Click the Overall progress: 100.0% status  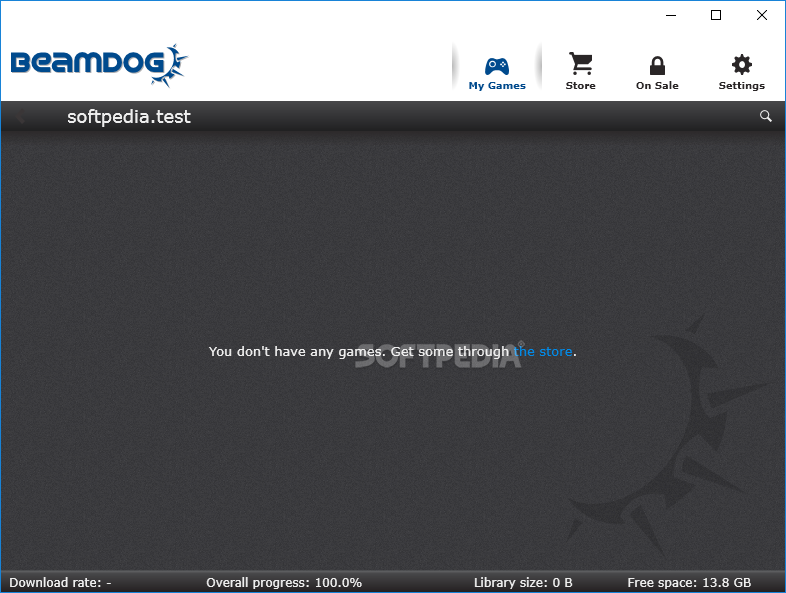point(284,582)
